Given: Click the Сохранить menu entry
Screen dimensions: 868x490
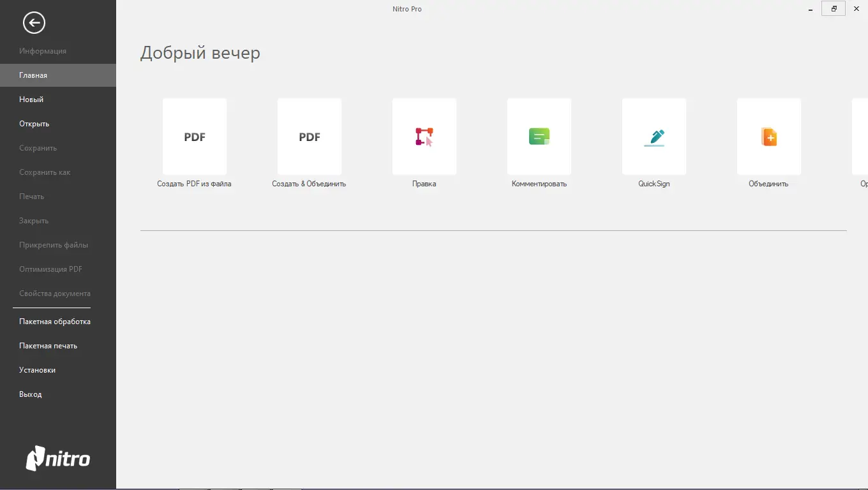Looking at the screenshot, I should [58, 148].
